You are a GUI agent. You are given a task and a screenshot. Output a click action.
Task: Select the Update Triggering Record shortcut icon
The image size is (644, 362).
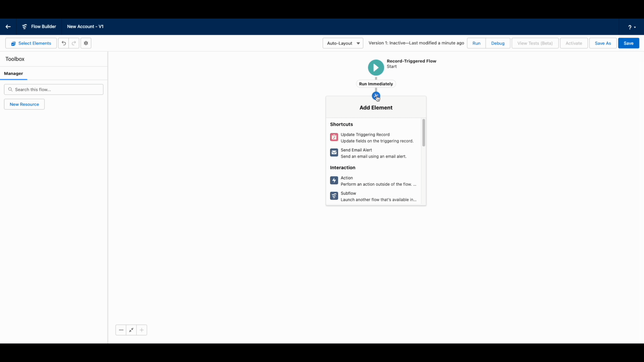334,137
